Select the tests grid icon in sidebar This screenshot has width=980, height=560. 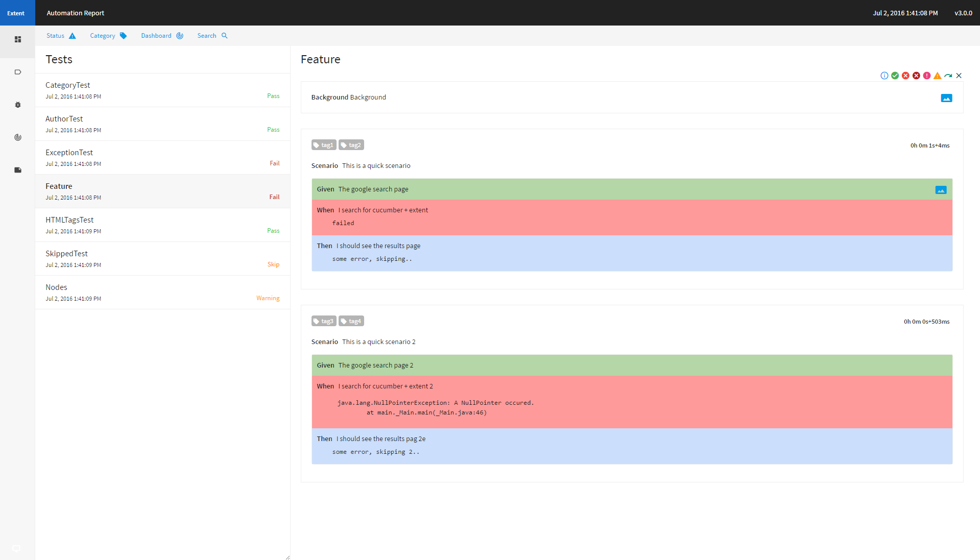pyautogui.click(x=18, y=39)
